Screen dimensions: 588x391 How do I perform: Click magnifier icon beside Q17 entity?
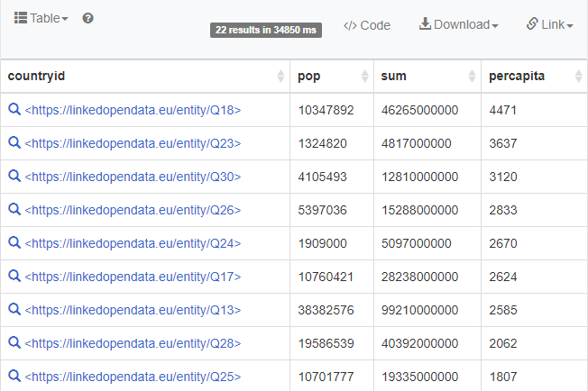coord(14,277)
